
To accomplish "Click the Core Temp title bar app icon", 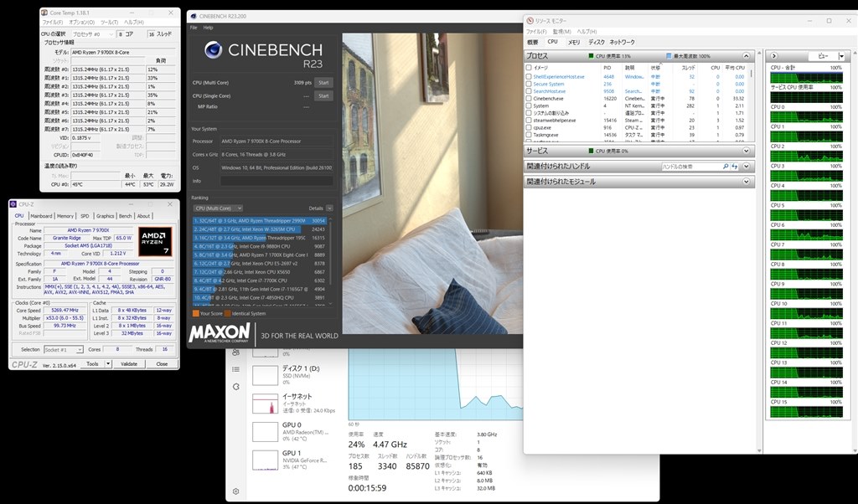I will pyautogui.click(x=45, y=13).
